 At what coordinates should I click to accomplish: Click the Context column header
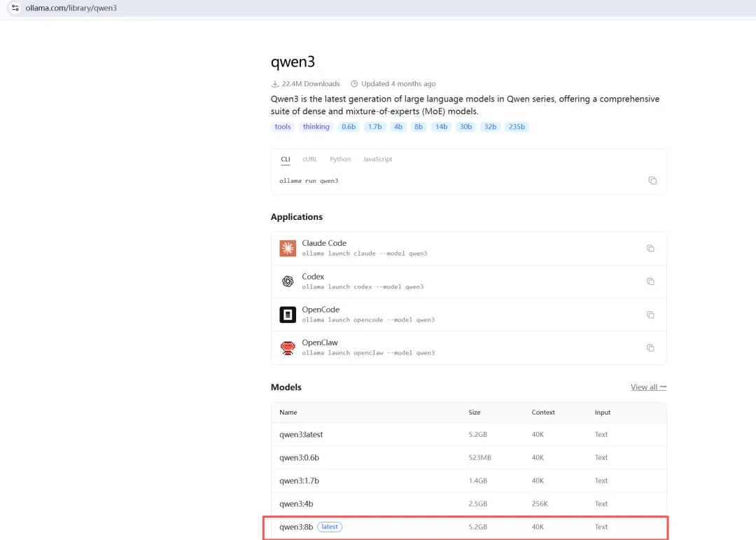click(543, 412)
